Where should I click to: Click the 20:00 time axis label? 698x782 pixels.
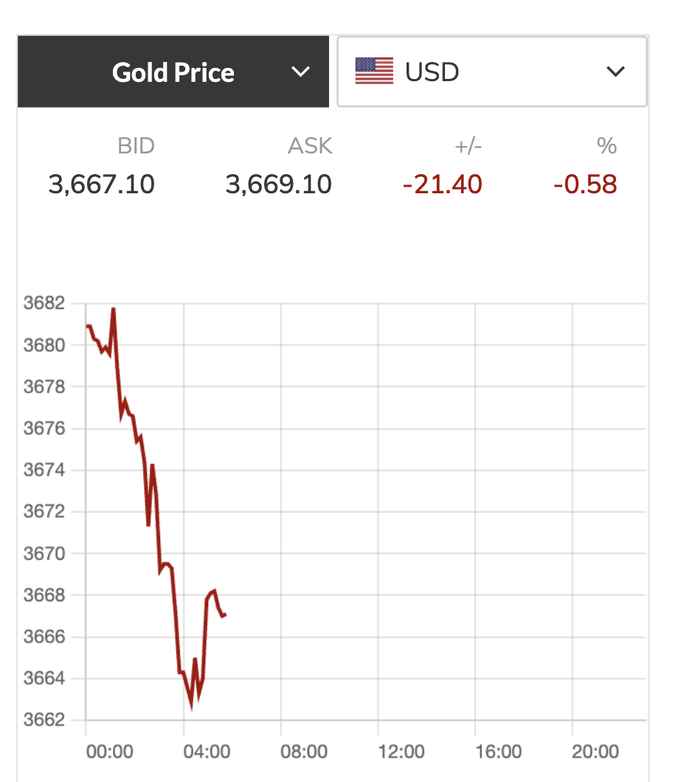pyautogui.click(x=595, y=751)
